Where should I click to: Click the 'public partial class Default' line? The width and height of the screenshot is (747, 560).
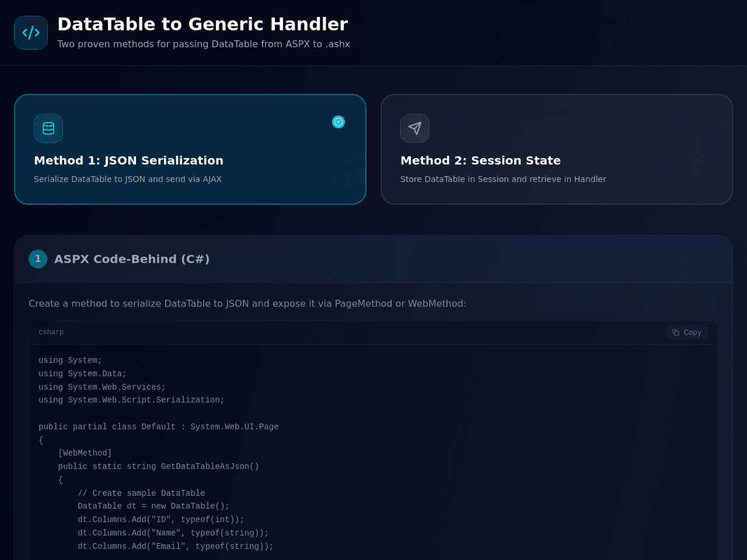tap(159, 427)
